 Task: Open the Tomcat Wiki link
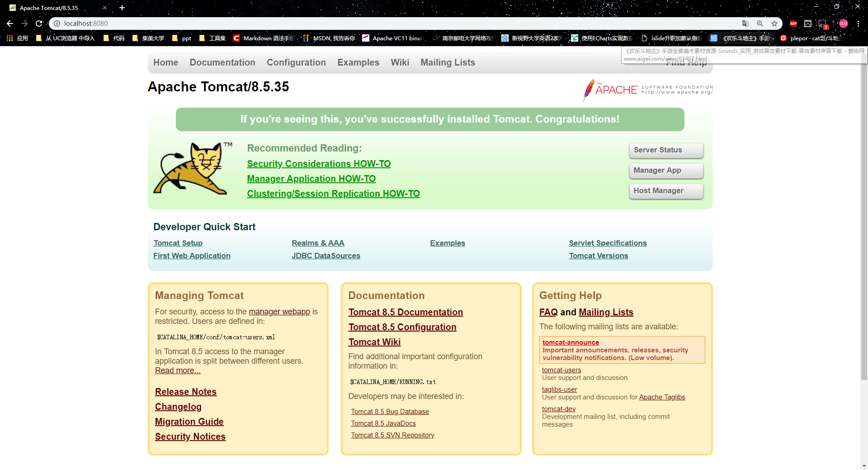point(374,342)
